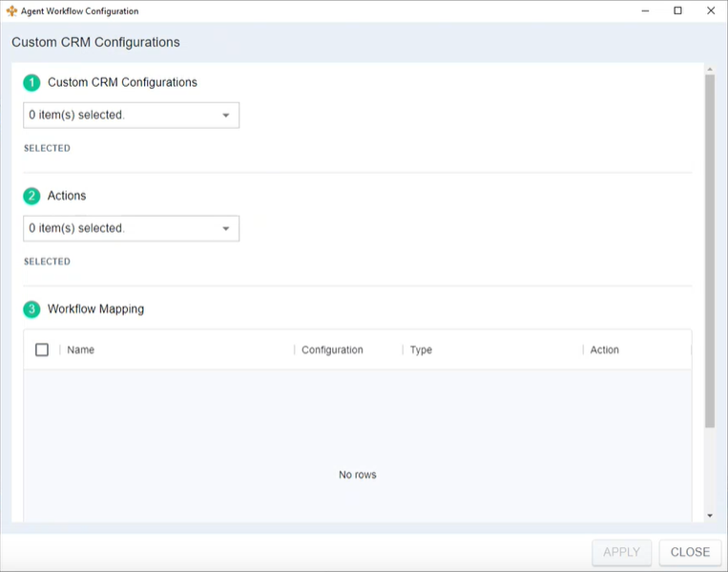Expand the Actions items dropdown
Viewport: 728px width, 572px height.
pyautogui.click(x=131, y=228)
